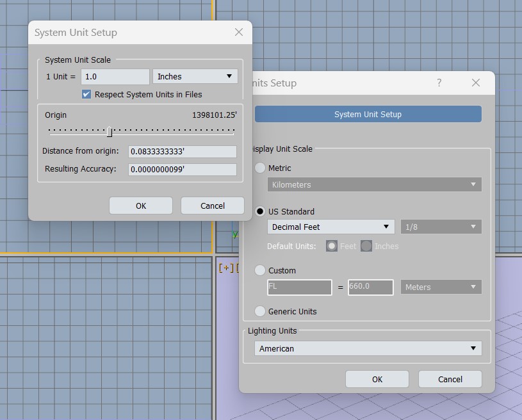Image resolution: width=522 pixels, height=420 pixels.
Task: Click the System Unit Scale group label
Action: [x=77, y=60]
